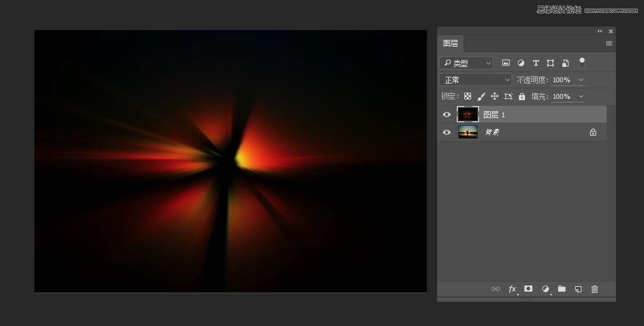Create a new layer group folder
This screenshot has width=644, height=326.
[561, 289]
